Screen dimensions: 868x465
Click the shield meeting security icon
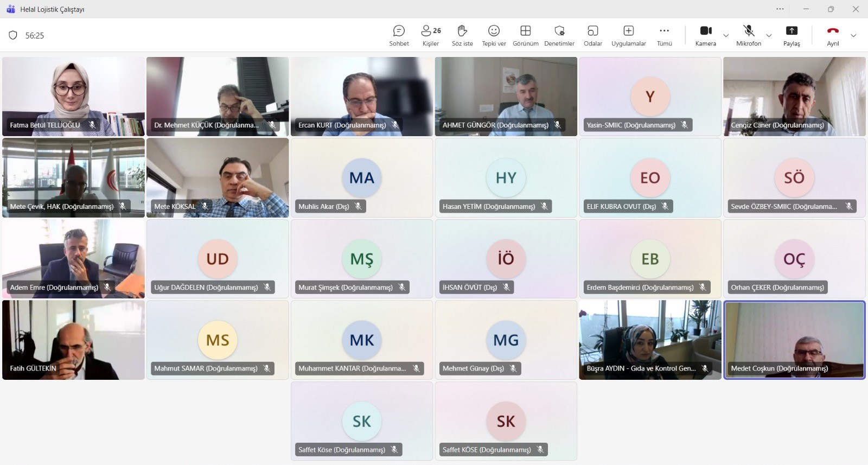(13, 35)
